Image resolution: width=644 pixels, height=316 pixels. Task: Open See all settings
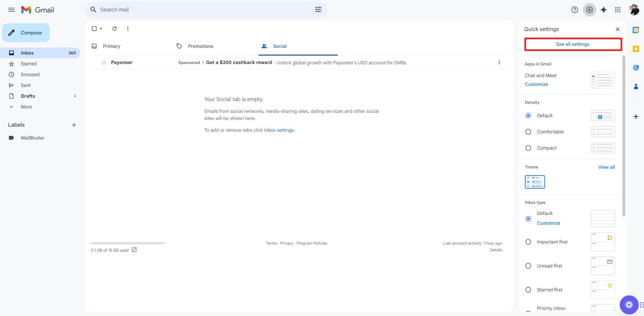click(x=572, y=44)
